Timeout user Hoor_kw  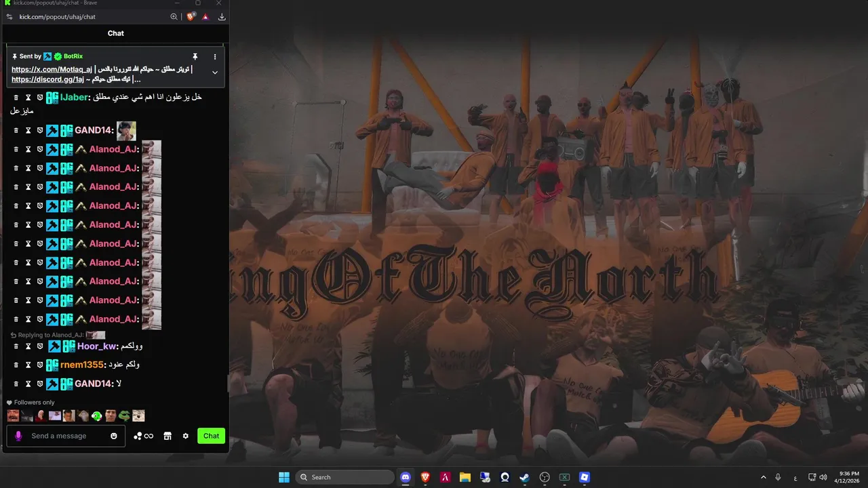28,346
